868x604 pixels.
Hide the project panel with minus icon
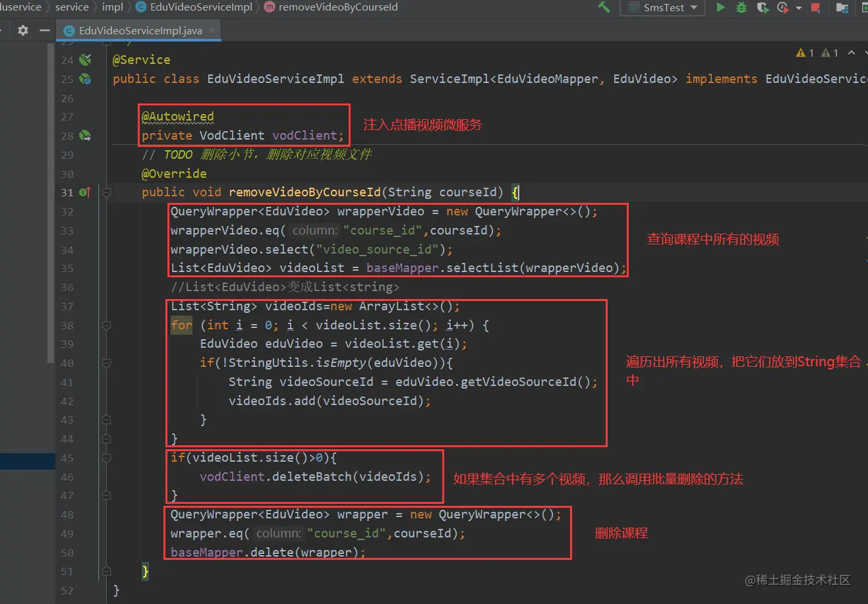tap(45, 30)
